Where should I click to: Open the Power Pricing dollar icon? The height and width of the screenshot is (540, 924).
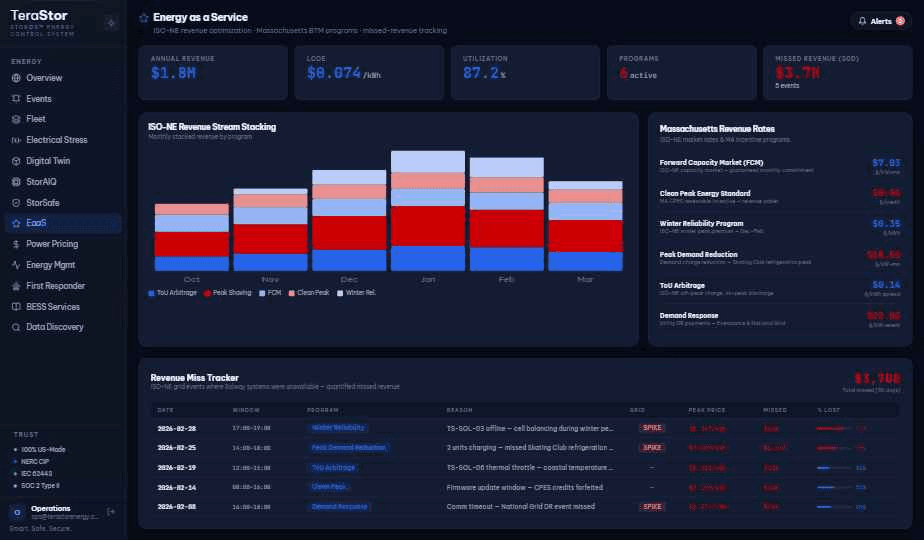16,244
